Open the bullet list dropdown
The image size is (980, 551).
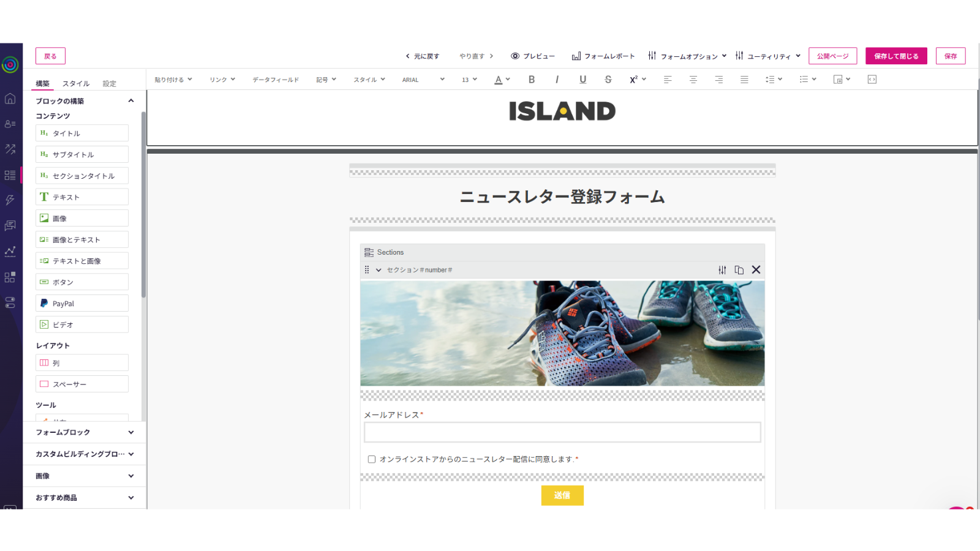point(808,80)
